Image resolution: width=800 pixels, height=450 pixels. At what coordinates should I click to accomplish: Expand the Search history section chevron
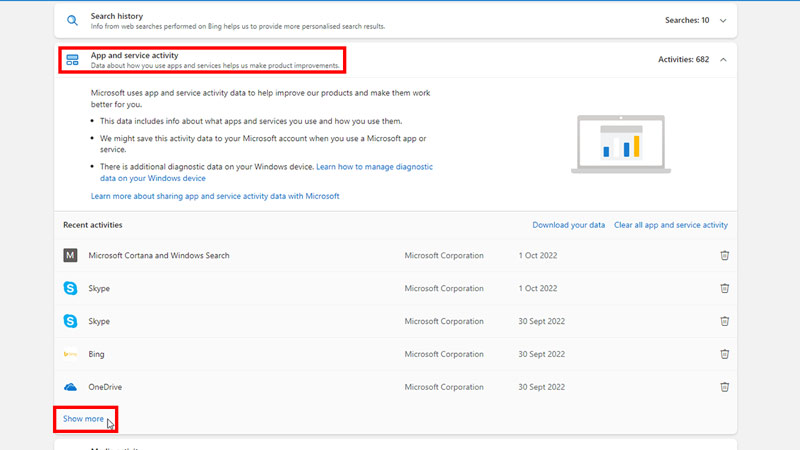point(723,20)
